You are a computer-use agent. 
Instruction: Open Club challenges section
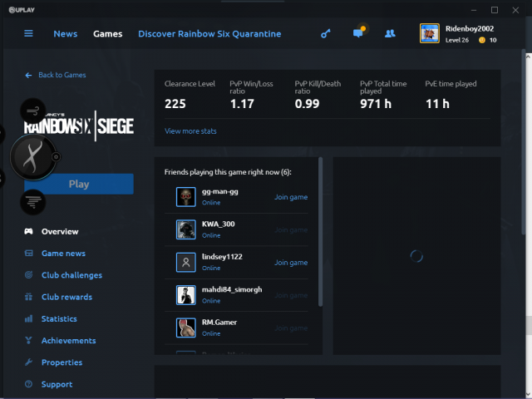71,275
